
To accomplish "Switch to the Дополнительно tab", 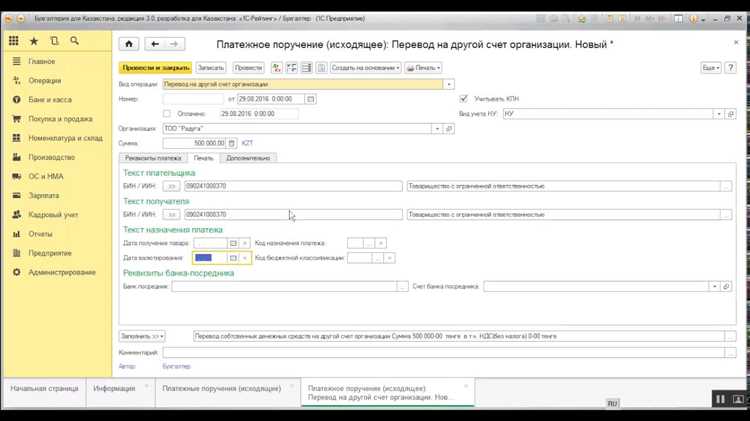I will (248, 158).
